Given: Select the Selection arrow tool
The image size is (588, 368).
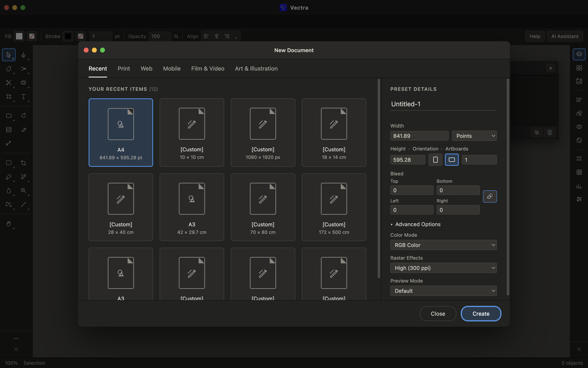Looking at the screenshot, I should click(x=9, y=55).
